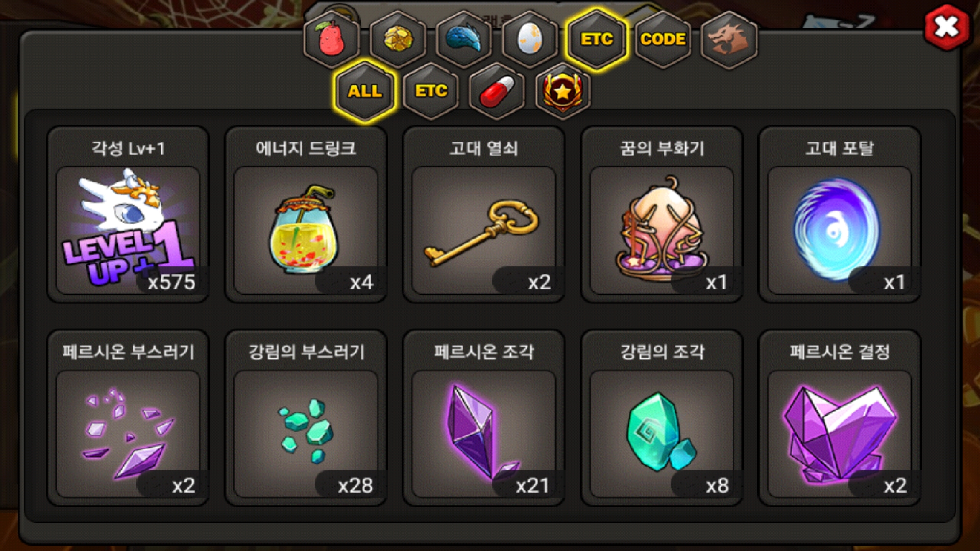Open the red fruit category tab
Viewport: 980px width, 551px height.
click(332, 39)
